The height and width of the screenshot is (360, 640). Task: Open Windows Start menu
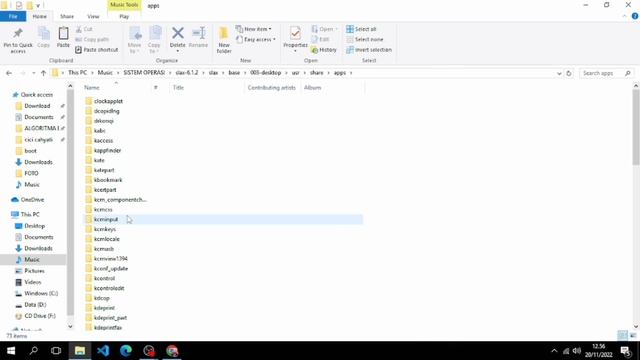[x=11, y=351]
